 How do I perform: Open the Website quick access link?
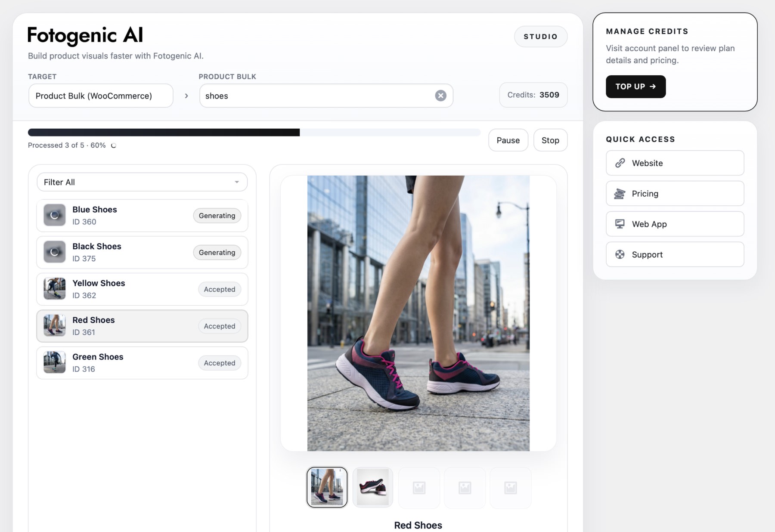[675, 163]
